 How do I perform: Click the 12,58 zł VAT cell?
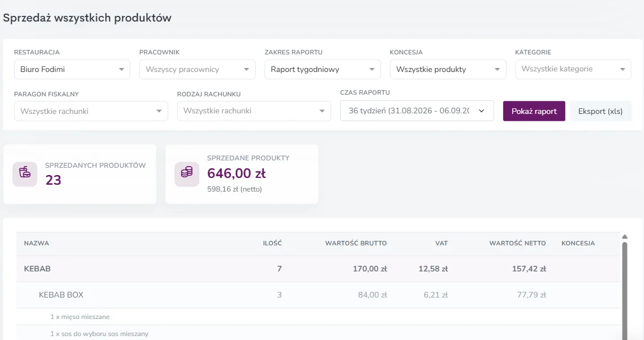pos(433,269)
